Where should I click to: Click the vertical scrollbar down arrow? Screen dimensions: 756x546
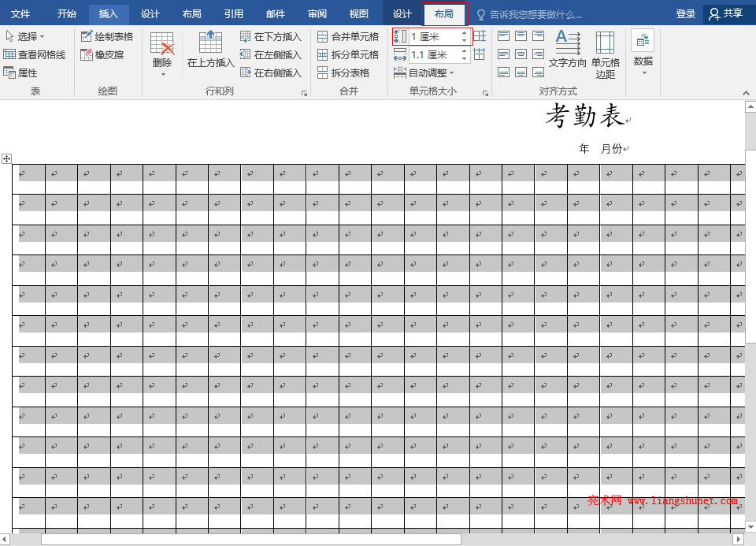[750, 526]
